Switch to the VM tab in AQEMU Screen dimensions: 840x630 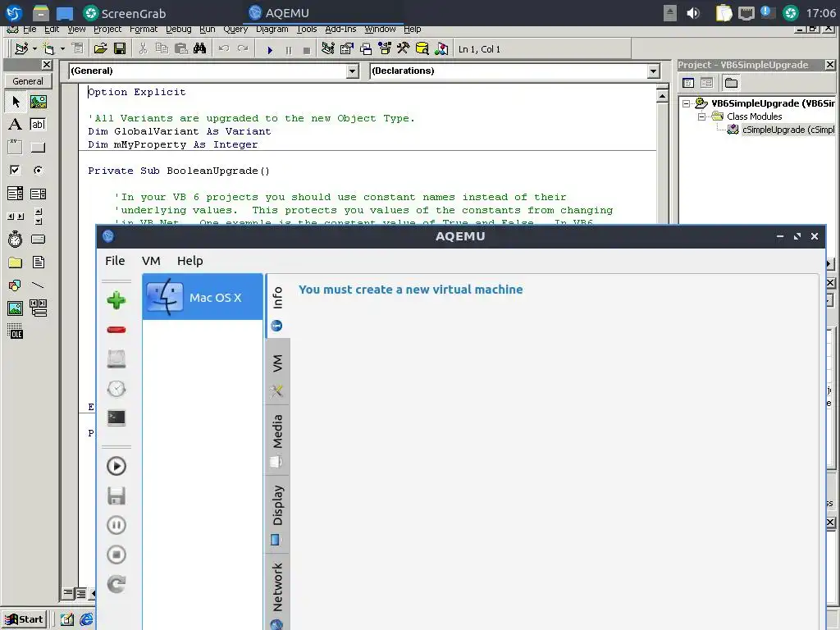(x=277, y=372)
